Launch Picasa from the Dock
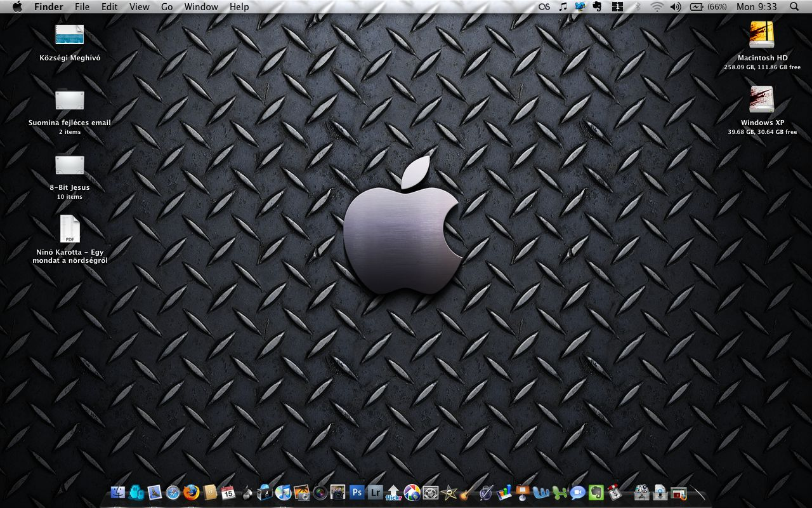 point(412,492)
